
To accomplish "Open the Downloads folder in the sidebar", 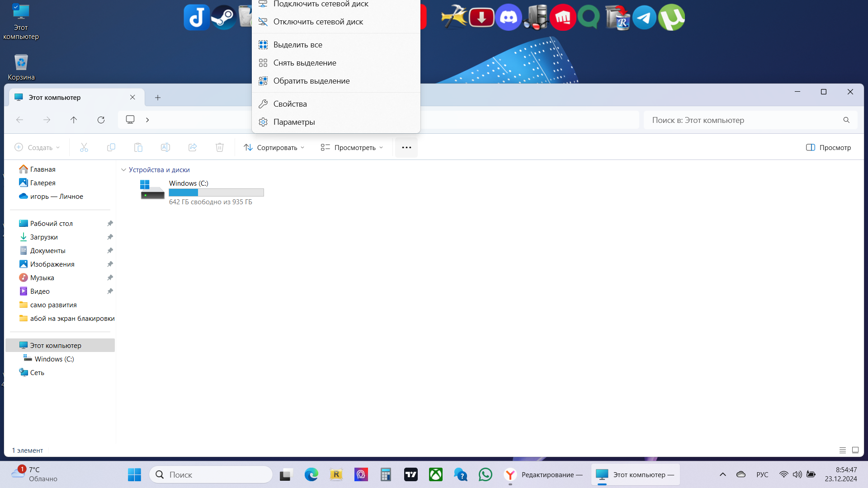I will tap(44, 237).
